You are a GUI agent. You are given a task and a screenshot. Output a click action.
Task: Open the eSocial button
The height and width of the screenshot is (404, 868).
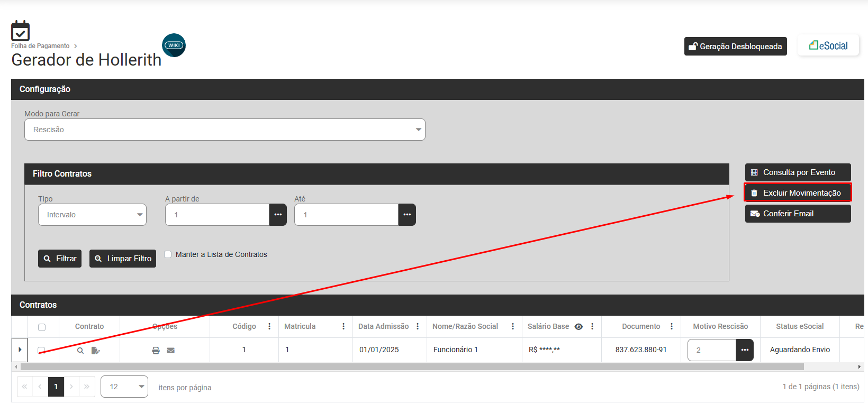coord(828,45)
